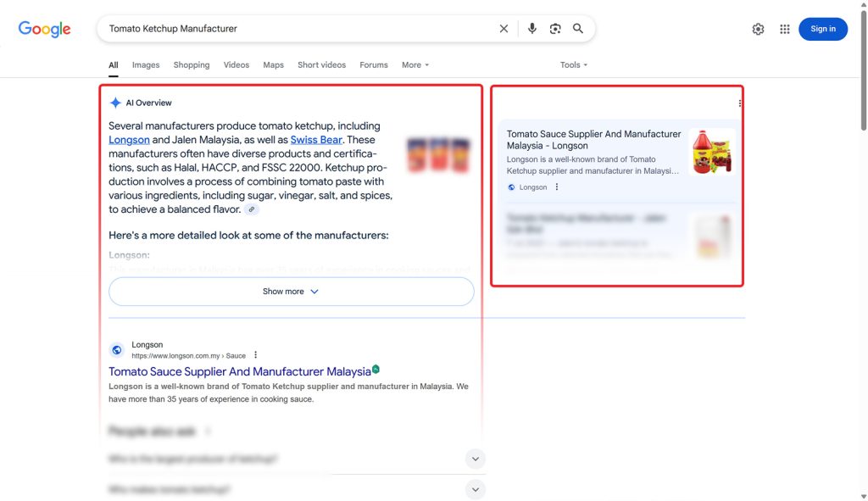Open the settings gear icon
The image size is (868, 501).
point(758,30)
